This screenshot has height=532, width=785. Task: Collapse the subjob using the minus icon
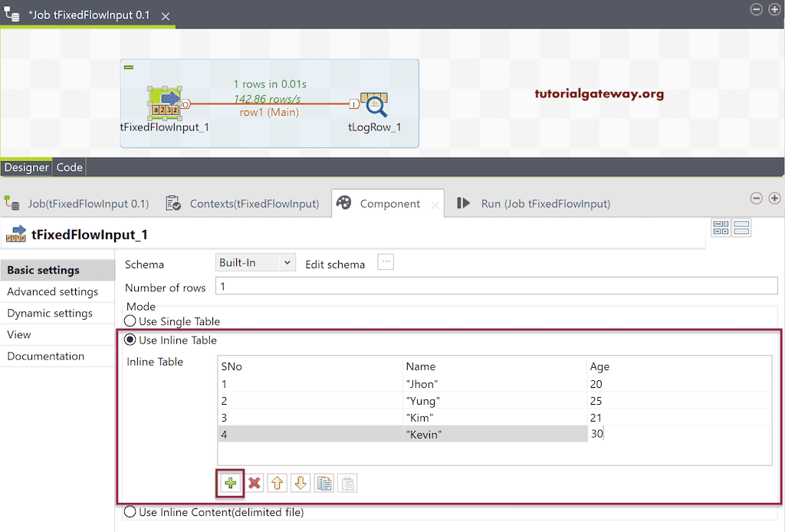coord(130,66)
